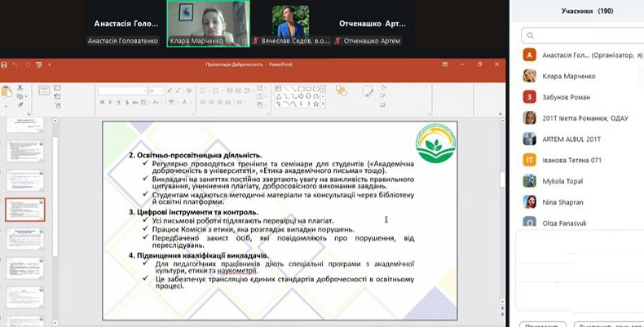Toggle Italic text formatting in ribbon

pos(108,103)
